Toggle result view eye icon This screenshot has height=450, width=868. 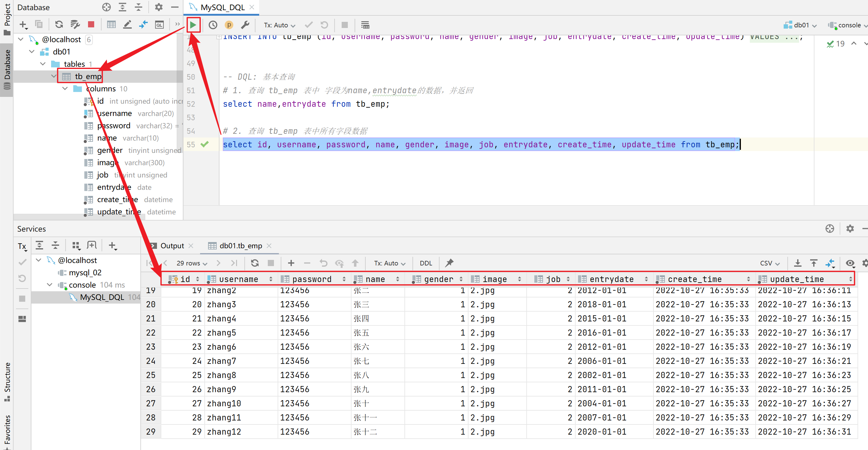pyautogui.click(x=850, y=263)
